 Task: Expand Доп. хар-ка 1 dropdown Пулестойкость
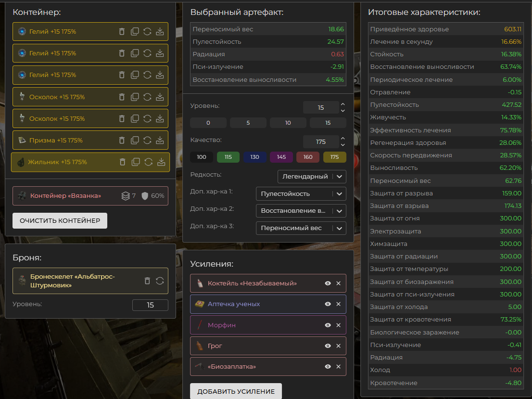(x=301, y=194)
